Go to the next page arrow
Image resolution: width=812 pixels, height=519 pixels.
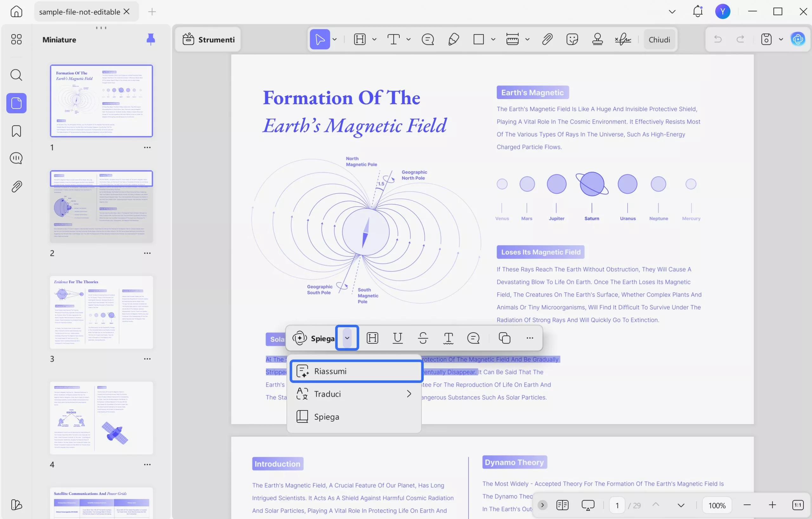pyautogui.click(x=681, y=505)
